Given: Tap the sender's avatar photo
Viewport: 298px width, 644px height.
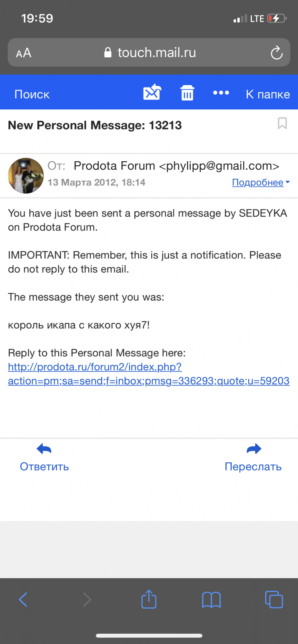Looking at the screenshot, I should [x=26, y=175].
